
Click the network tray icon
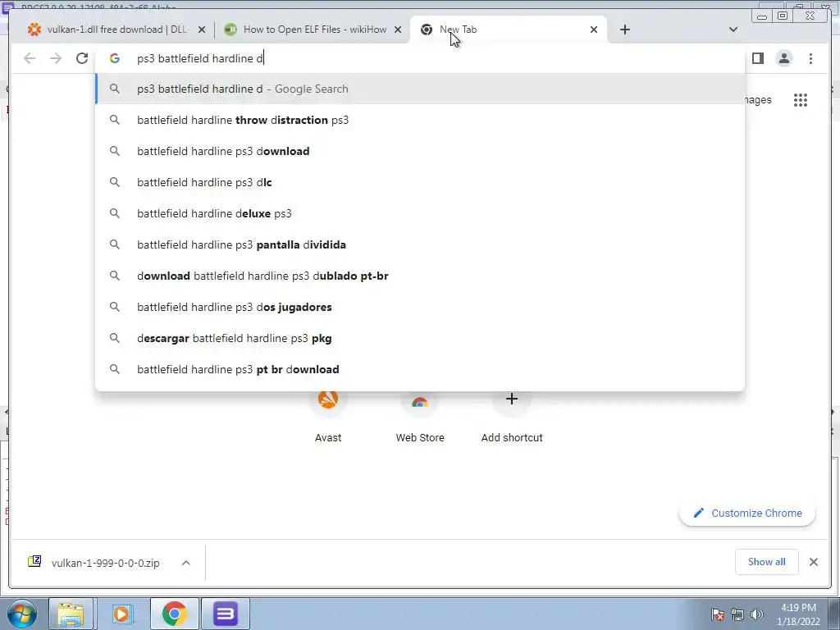coord(737,614)
